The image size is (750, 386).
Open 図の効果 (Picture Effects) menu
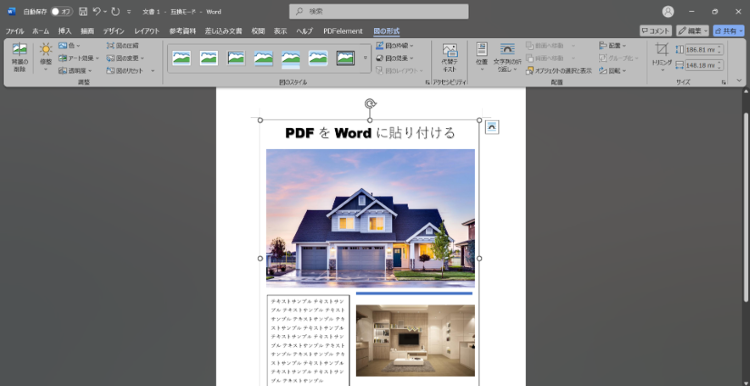click(395, 58)
